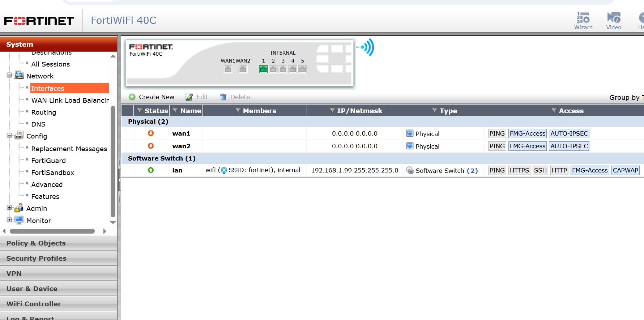Click the Config tree icon
Screen dimensions: 644x320
(x=19, y=136)
